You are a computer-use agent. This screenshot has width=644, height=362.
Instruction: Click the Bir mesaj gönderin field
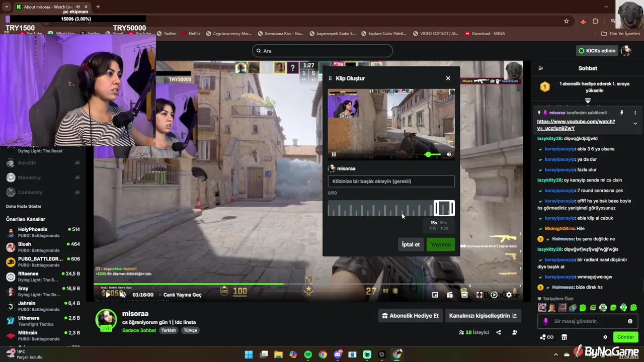[588, 321]
